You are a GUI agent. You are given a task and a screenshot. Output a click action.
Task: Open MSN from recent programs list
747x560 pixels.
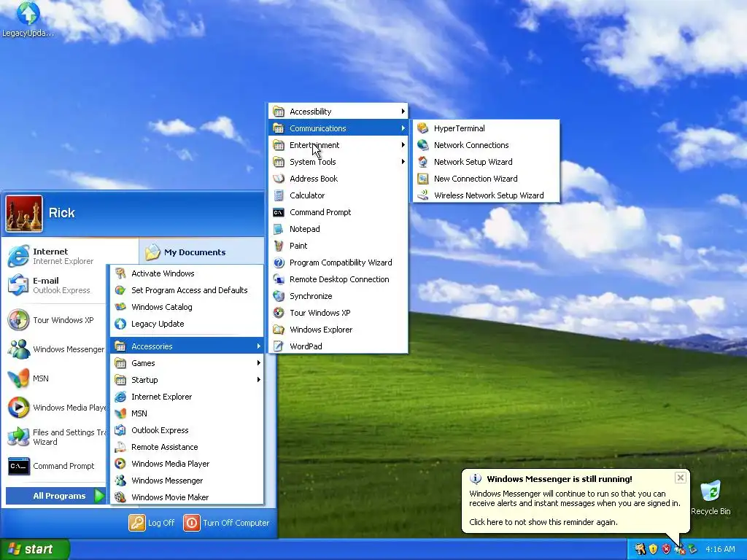click(x=56, y=378)
